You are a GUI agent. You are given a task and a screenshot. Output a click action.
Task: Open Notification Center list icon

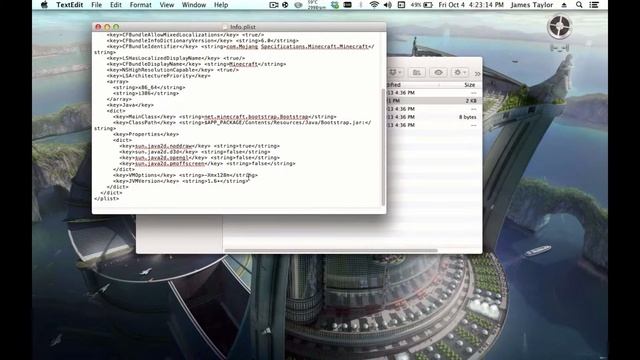click(594, 5)
